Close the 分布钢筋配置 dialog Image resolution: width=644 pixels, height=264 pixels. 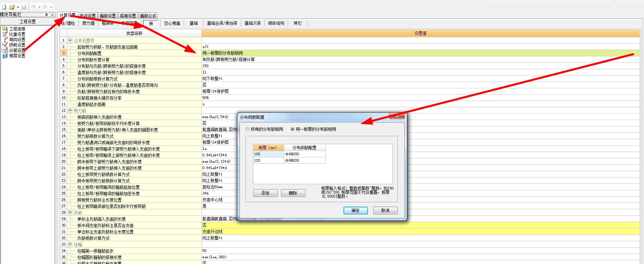click(x=397, y=116)
